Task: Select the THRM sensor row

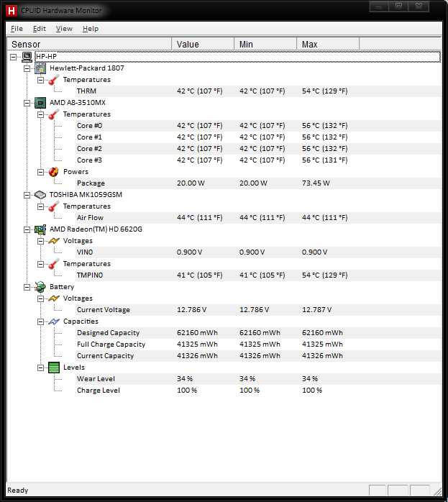Action: click(x=258, y=91)
